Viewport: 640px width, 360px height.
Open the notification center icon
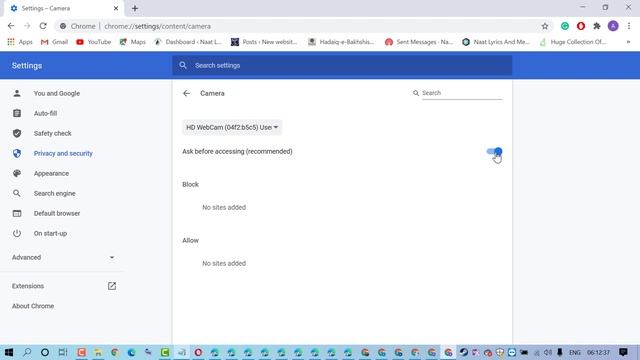[x=623, y=352]
